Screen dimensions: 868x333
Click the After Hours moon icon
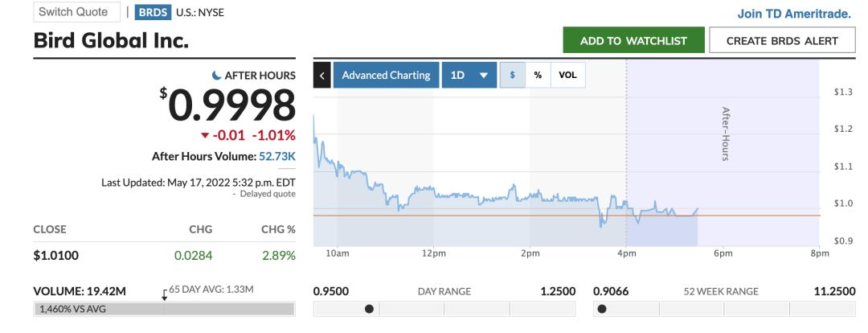(217, 76)
